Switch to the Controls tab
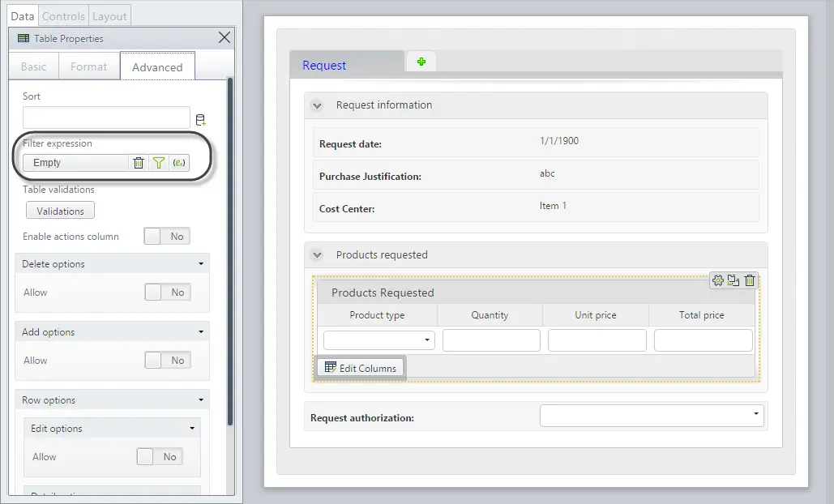Viewport: 834px width, 504px height. point(63,16)
